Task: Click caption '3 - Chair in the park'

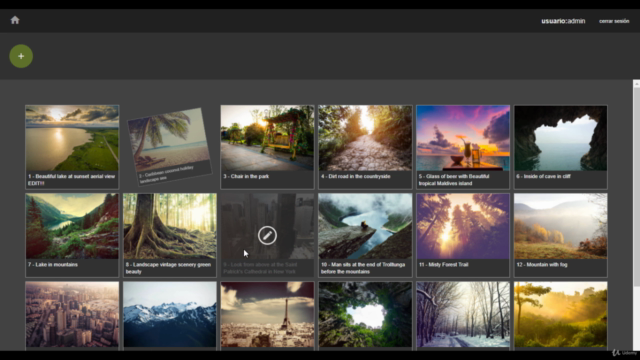Action: tap(246, 176)
